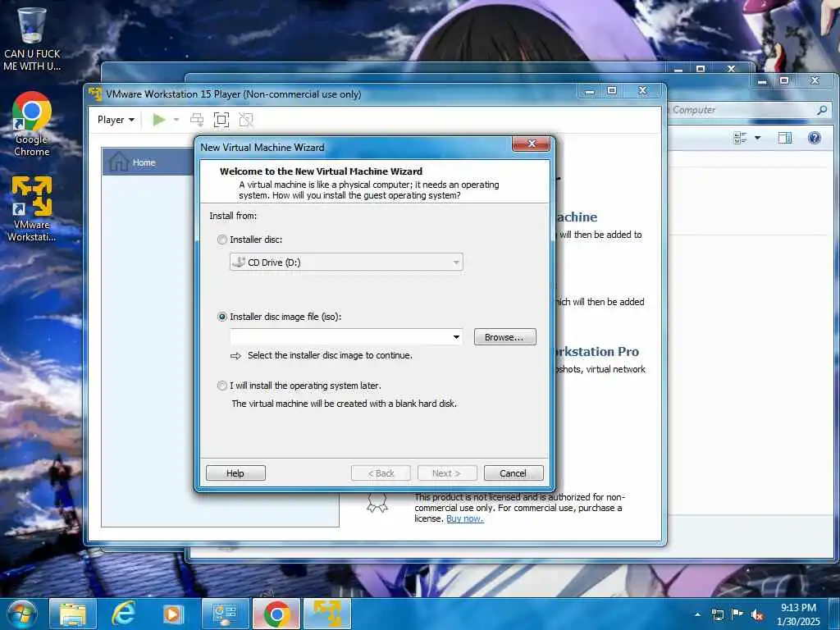Expand the ISO image path dropdown arrow

456,337
